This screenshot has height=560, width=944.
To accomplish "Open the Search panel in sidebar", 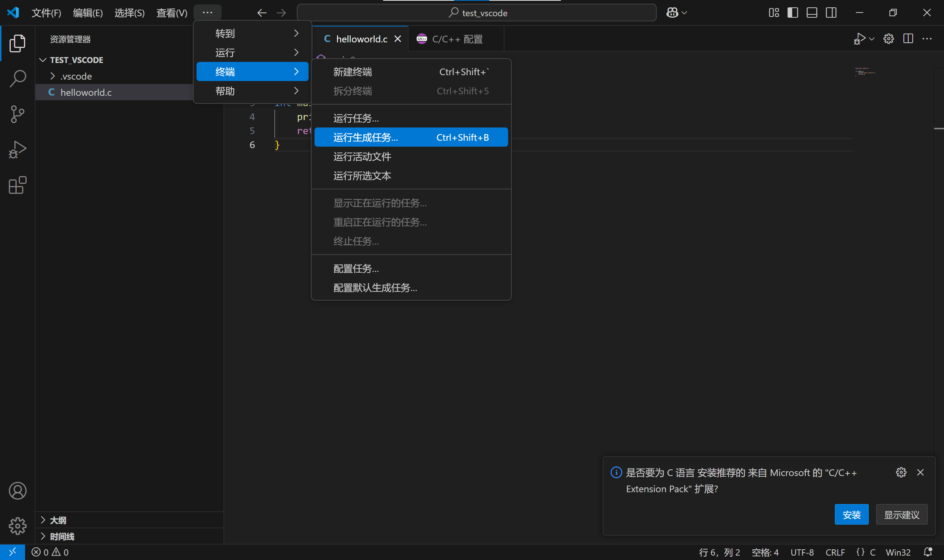I will click(x=17, y=78).
